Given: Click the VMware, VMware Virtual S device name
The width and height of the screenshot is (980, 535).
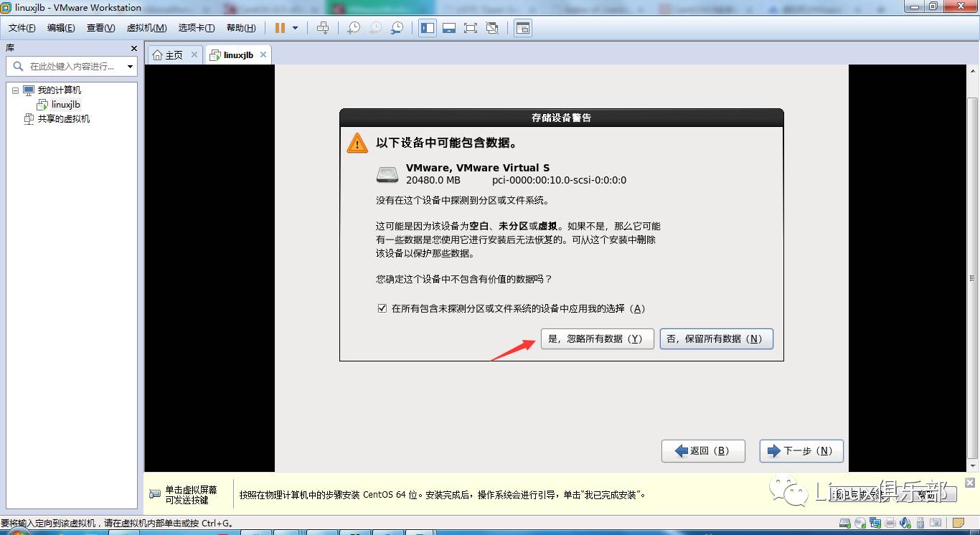Looking at the screenshot, I should click(x=478, y=168).
